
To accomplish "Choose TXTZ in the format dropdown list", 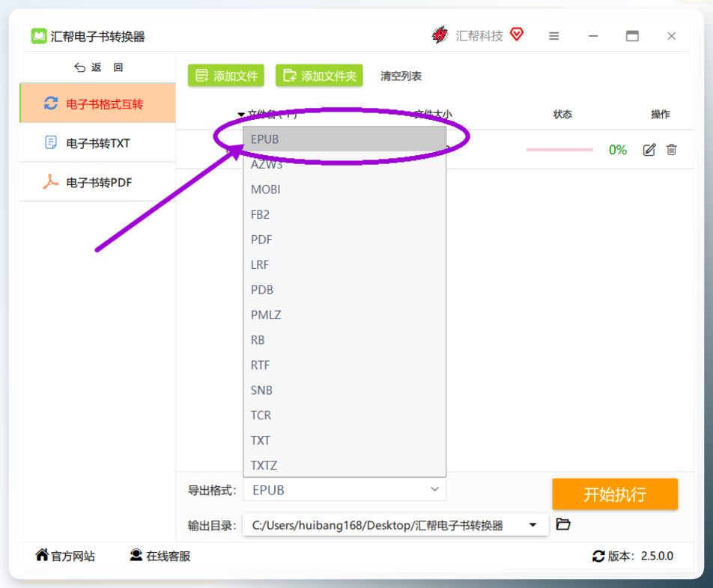I will [345, 465].
